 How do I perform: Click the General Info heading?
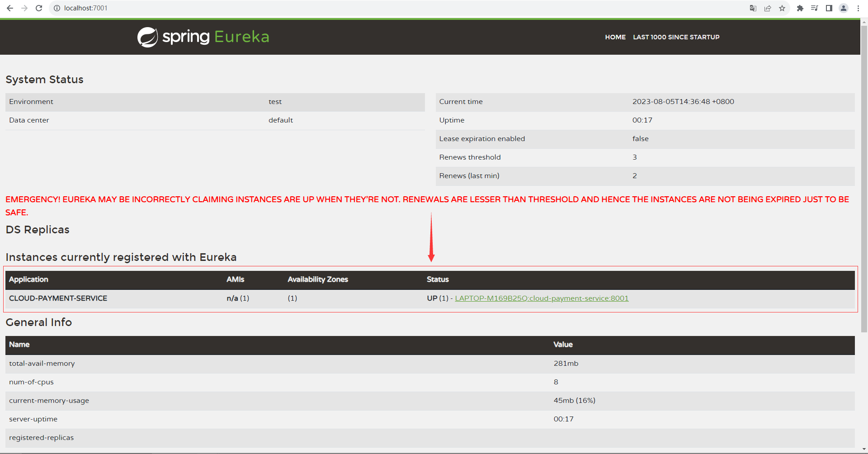(38, 322)
